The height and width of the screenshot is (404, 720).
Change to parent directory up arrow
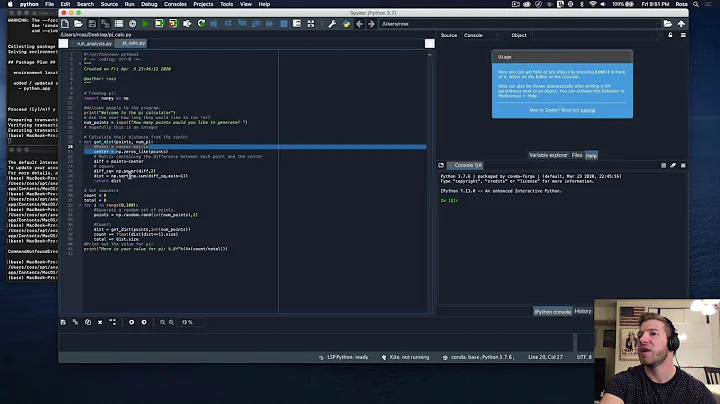[681, 24]
